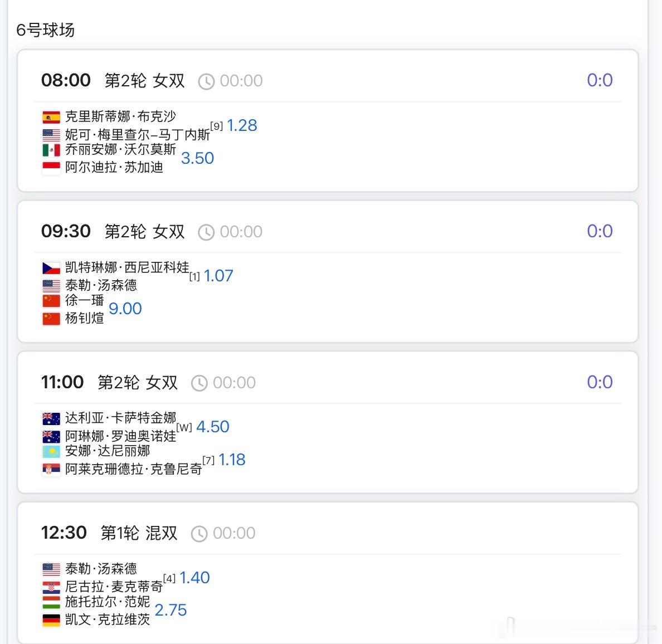Image resolution: width=662 pixels, height=644 pixels.
Task: Open player 阿莱克珊德拉·克鲁尼奇
Action: point(133,469)
